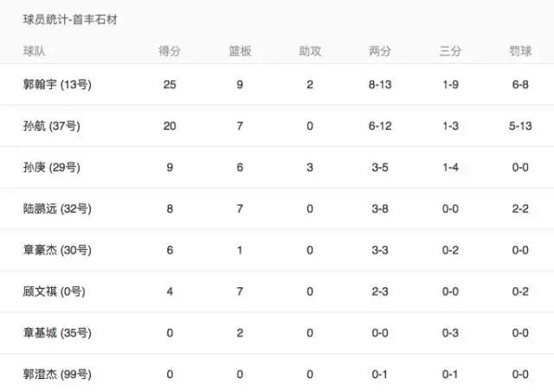This screenshot has width=554, height=392.
Task: Open player 陆鹏远 (32号)
Action: click(57, 209)
